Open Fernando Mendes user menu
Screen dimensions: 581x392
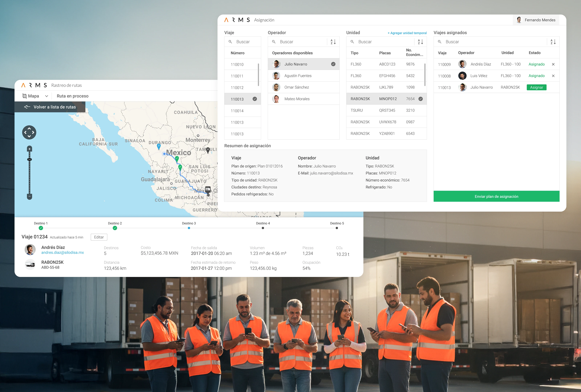pyautogui.click(x=536, y=20)
